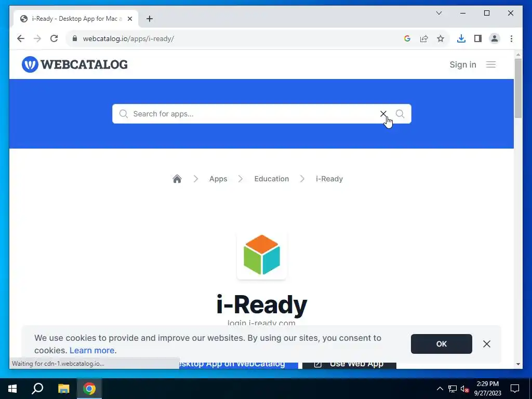Open the notifications action center
This screenshot has height=399, width=532.
pos(515,389)
